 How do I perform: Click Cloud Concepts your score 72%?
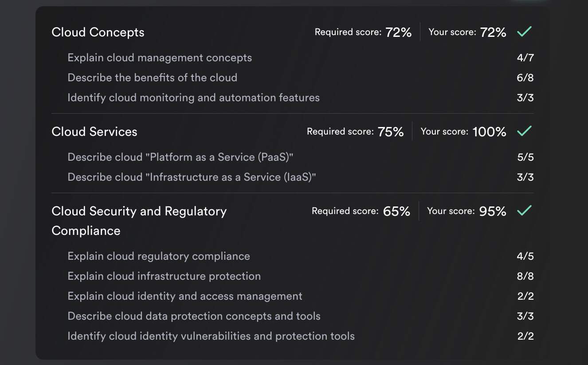coord(467,32)
